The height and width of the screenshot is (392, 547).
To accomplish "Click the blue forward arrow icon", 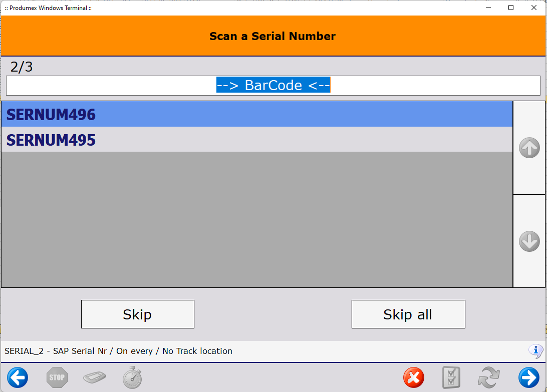I will point(529,377).
